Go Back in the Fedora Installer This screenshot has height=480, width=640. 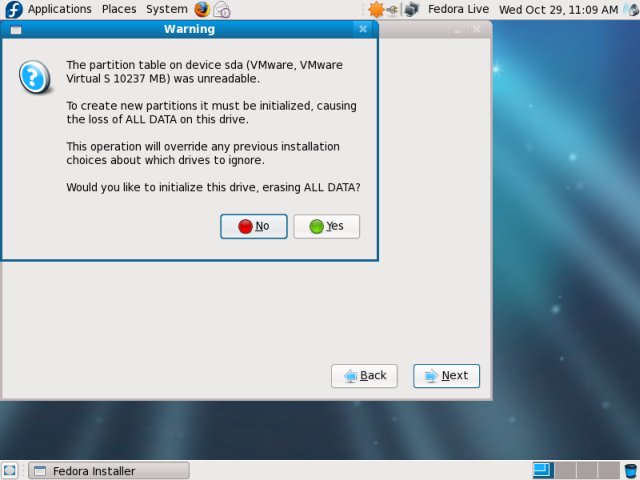[364, 376]
